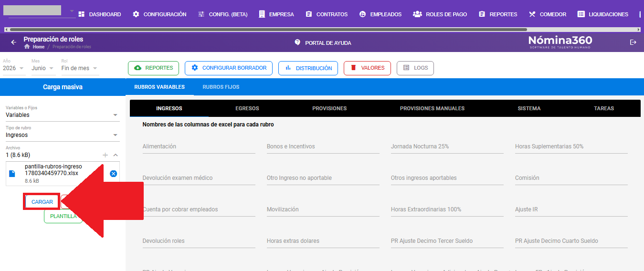The width and height of the screenshot is (644, 271).
Task: Click Horas Extraordinarias 100% field
Action: pos(447,210)
